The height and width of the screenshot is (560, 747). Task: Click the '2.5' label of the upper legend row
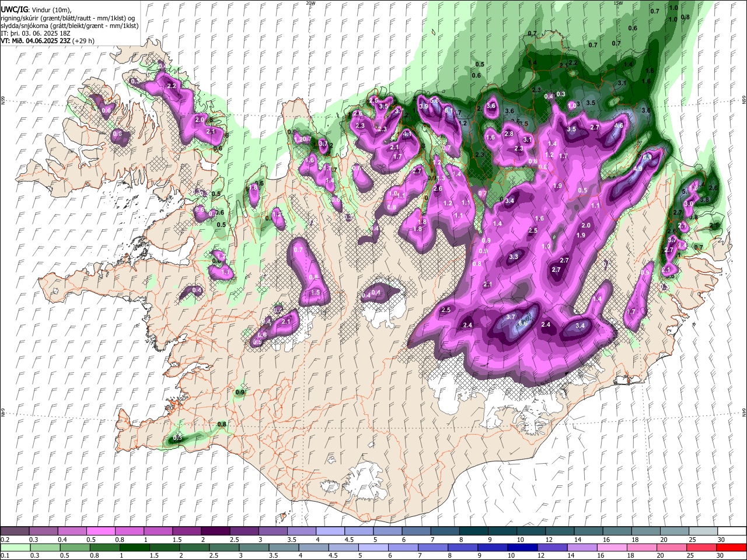tap(233, 540)
